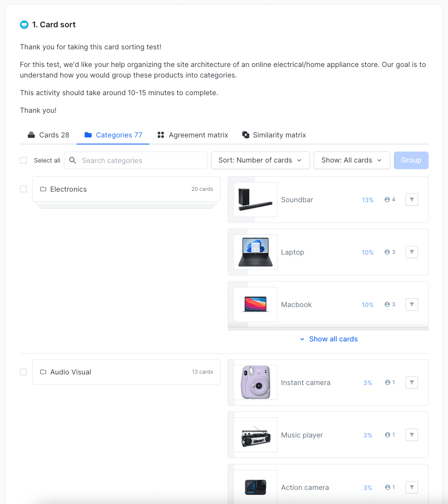
Task: Click the Search categories field
Action: click(141, 160)
